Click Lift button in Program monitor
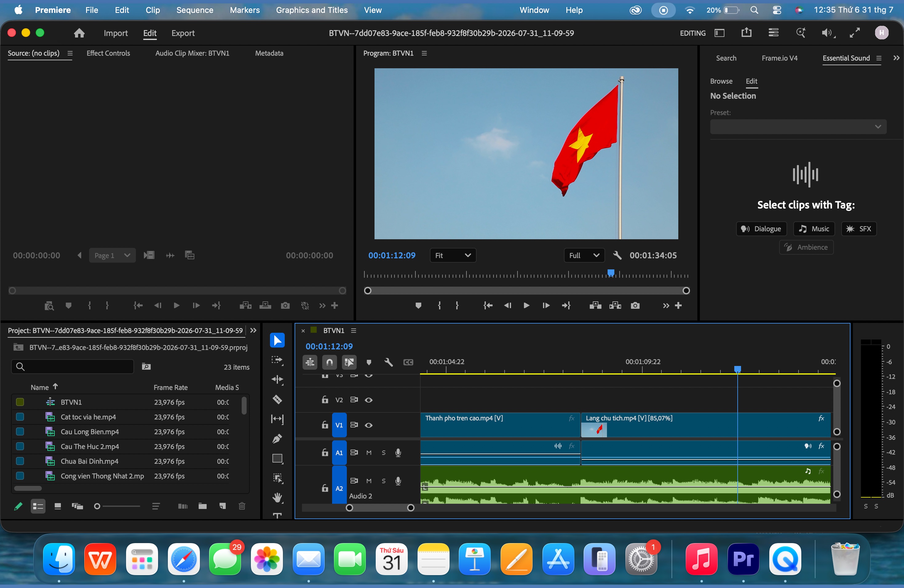The height and width of the screenshot is (588, 904). tap(595, 305)
